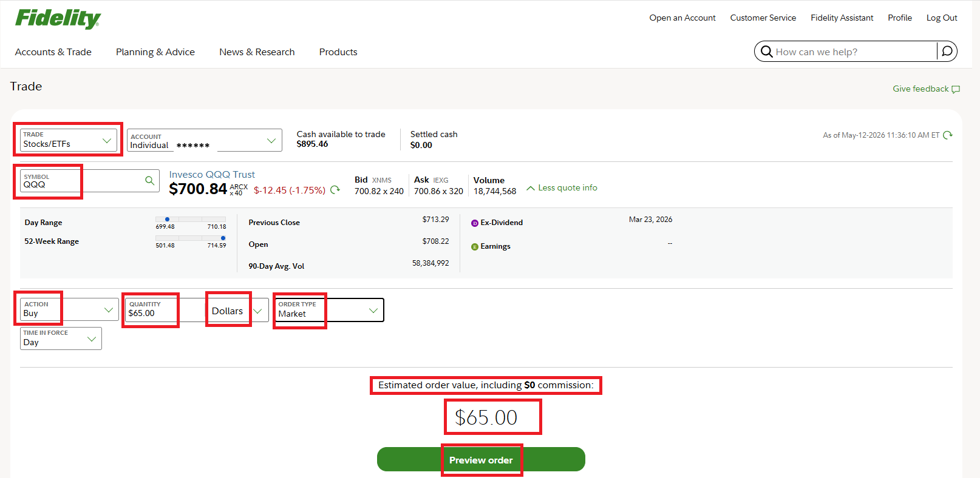The height and width of the screenshot is (478, 980).
Task: Click the Previous Close value $713.29
Action: (x=436, y=220)
